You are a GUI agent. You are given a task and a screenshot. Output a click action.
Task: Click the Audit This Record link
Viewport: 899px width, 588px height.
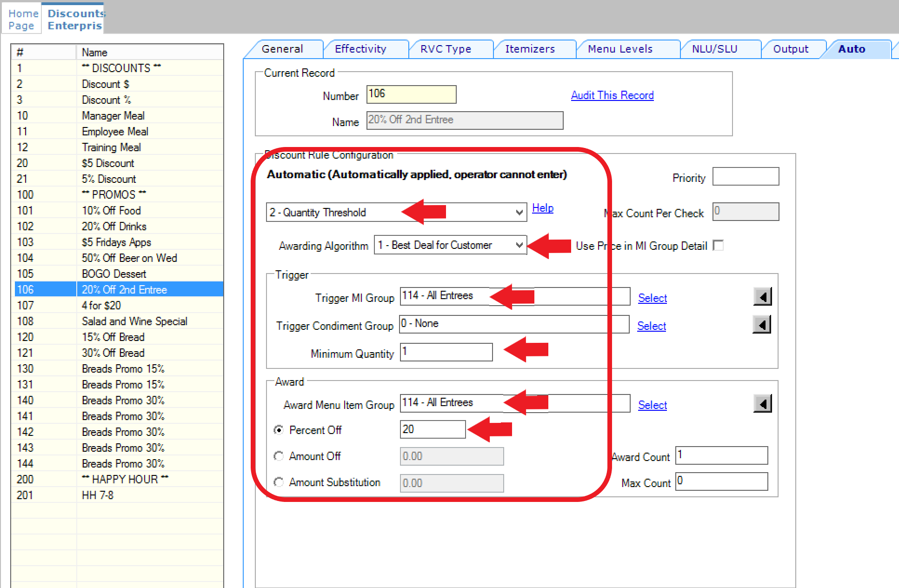click(x=612, y=95)
